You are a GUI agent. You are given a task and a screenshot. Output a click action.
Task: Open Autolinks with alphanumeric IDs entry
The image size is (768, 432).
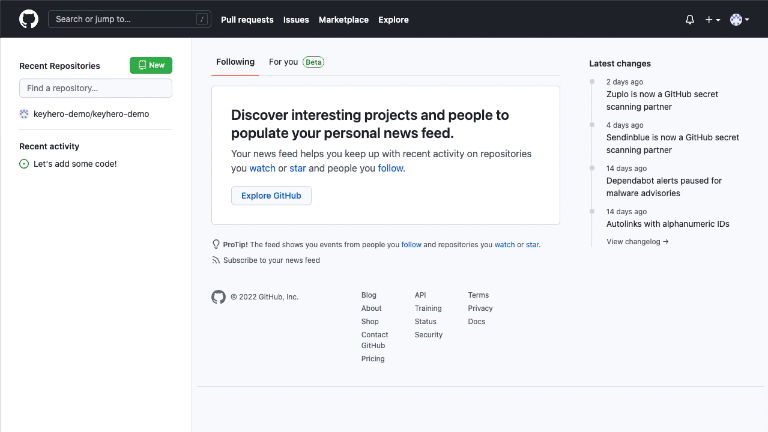pos(668,224)
